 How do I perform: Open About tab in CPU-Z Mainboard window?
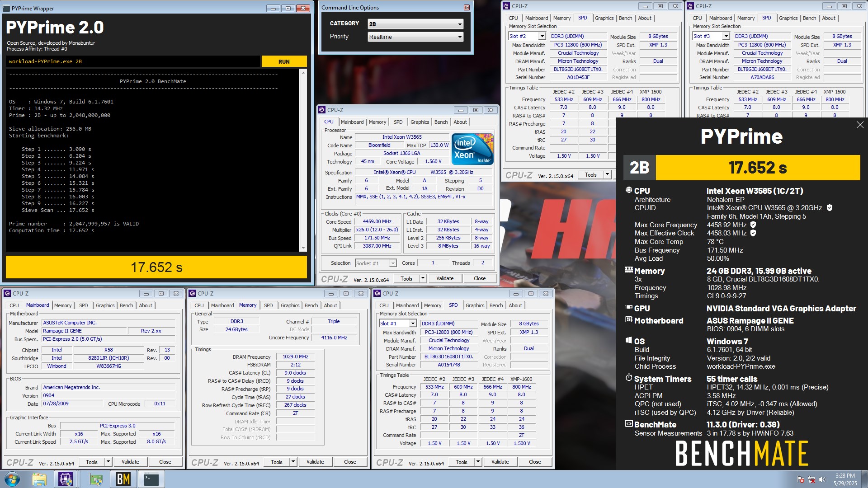coord(146,305)
